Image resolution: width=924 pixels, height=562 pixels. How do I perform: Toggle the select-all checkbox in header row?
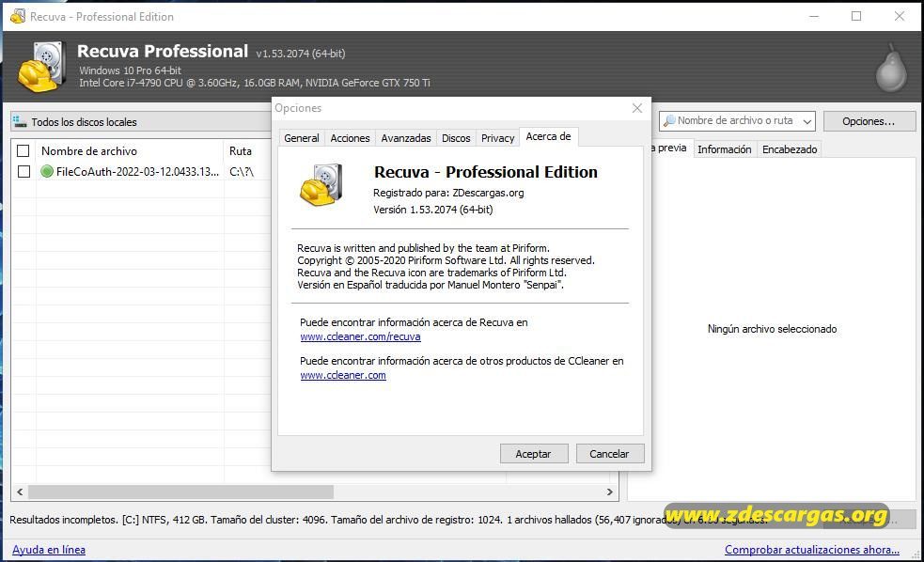click(x=23, y=150)
